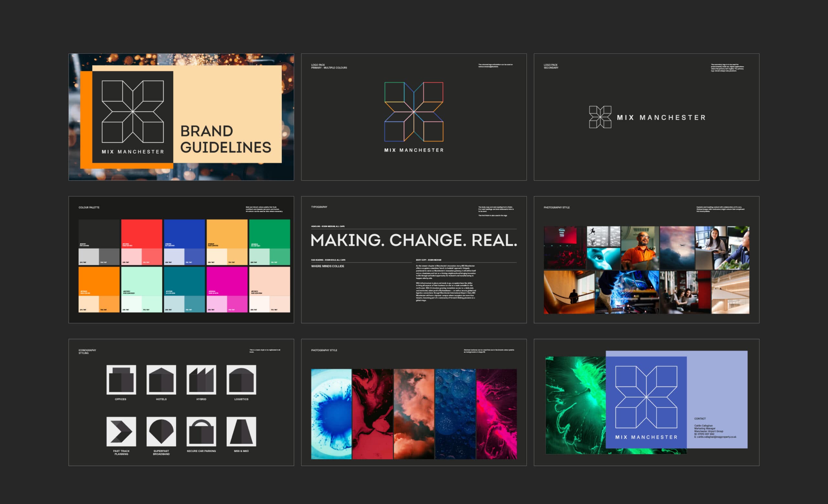
Task: Select the magenta fluid texture image
Action: pos(497,414)
